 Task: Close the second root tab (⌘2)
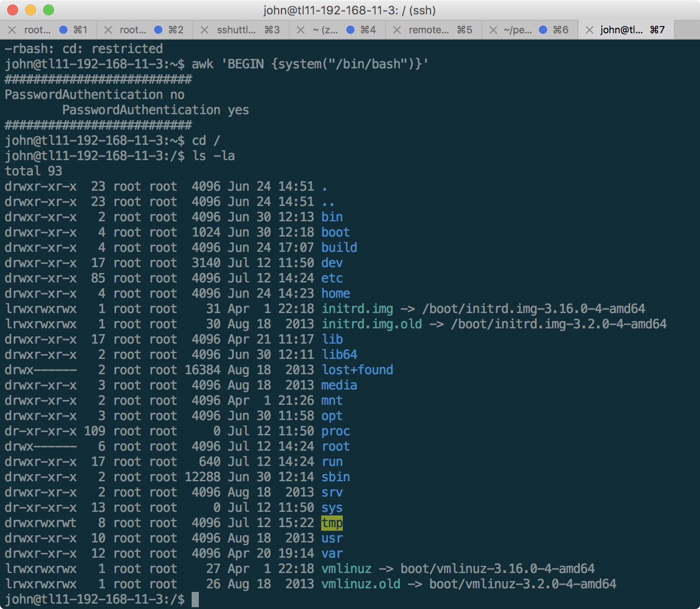tap(108, 30)
